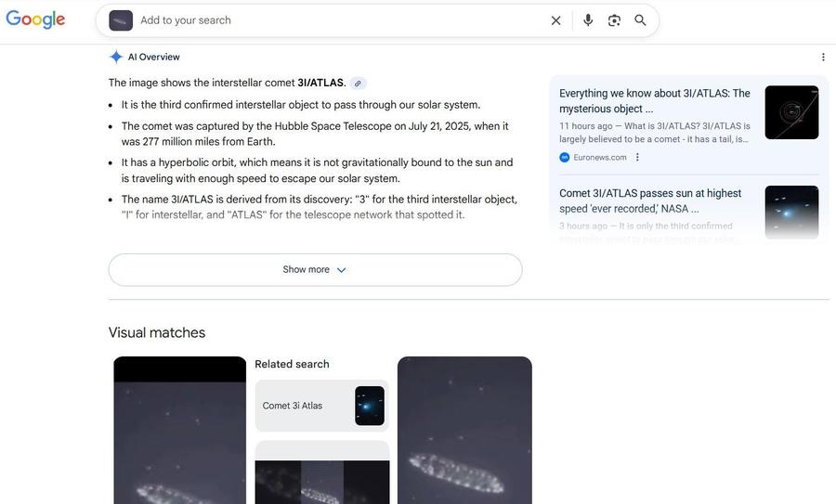Click the uploaded image thumbnail in search box
Viewport: 836px width, 504px height.
tap(121, 20)
